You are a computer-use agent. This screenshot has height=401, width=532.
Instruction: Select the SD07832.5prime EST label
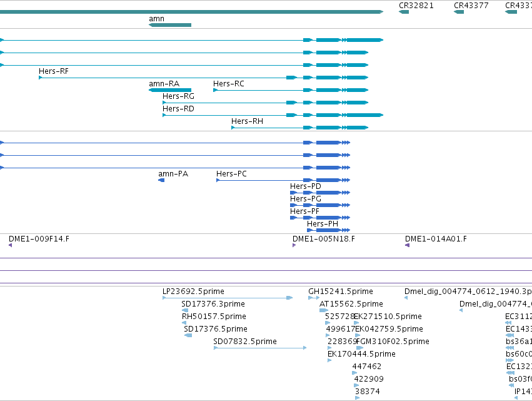click(x=245, y=342)
